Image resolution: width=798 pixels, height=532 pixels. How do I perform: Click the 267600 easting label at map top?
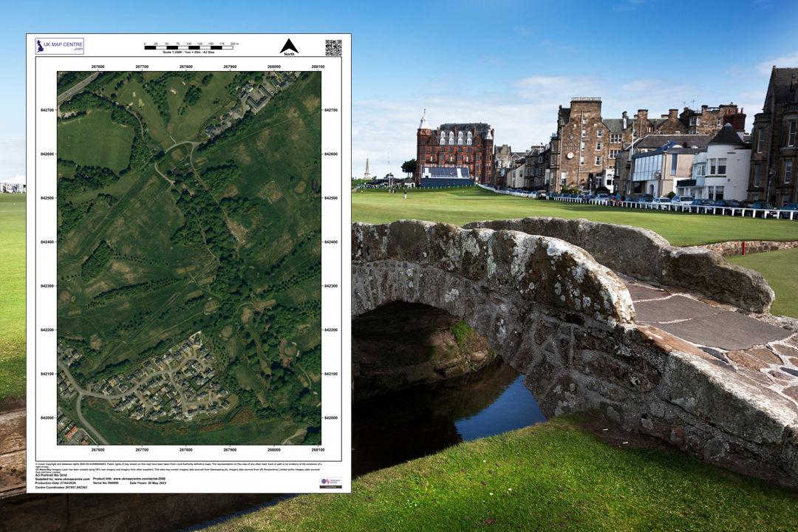tap(97, 66)
